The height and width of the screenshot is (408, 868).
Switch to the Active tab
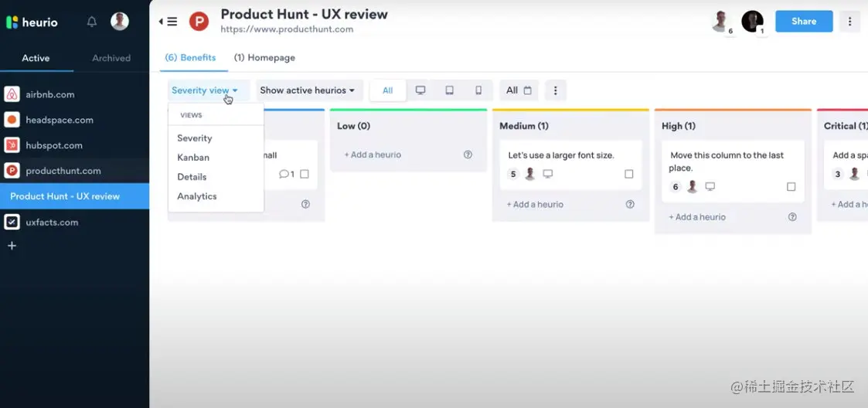pyautogui.click(x=36, y=58)
